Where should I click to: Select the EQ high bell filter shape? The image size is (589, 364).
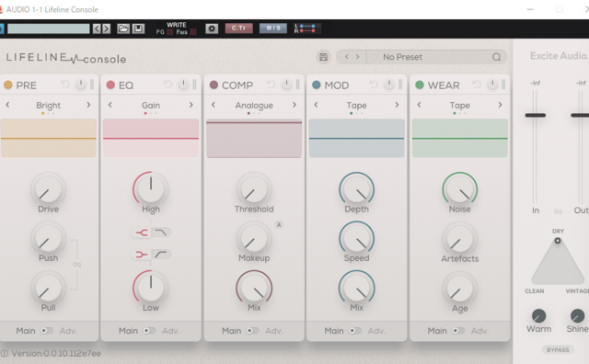(x=141, y=233)
